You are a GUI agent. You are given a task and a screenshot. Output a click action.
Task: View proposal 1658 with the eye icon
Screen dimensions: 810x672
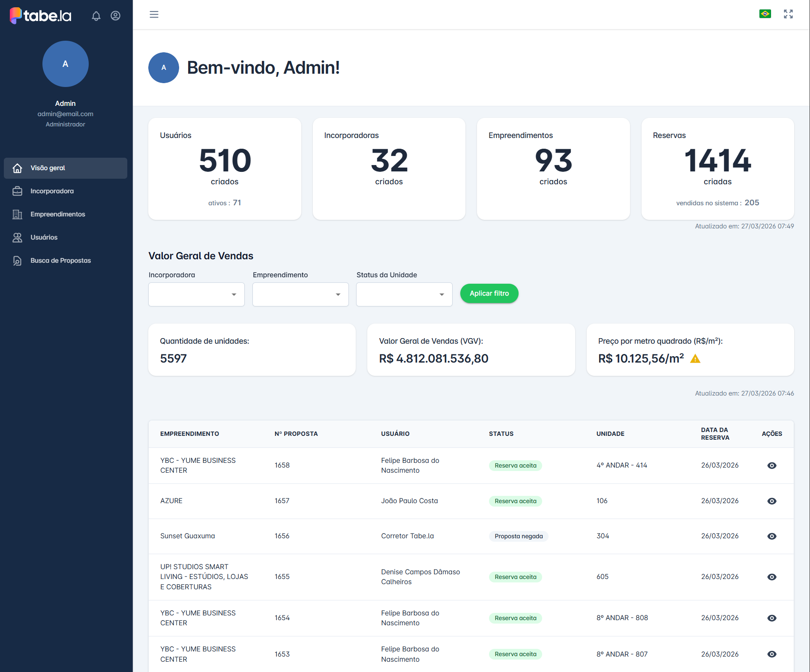pyautogui.click(x=772, y=465)
